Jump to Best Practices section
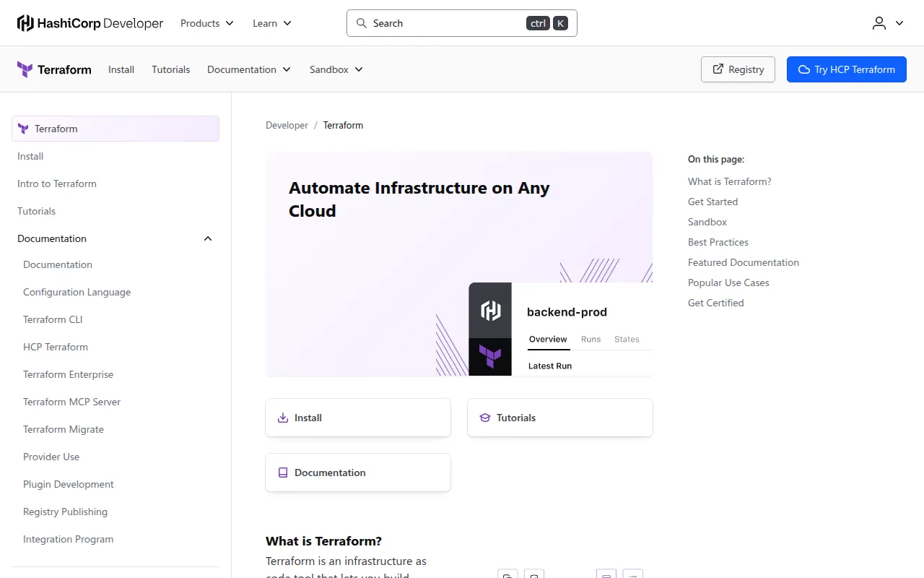 (718, 242)
